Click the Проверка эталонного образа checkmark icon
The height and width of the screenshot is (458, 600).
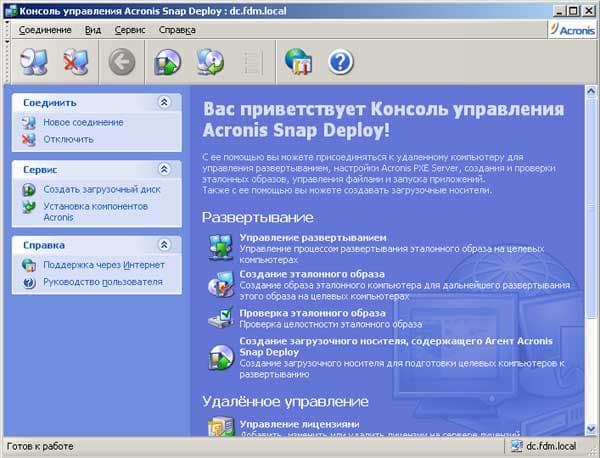tap(221, 317)
